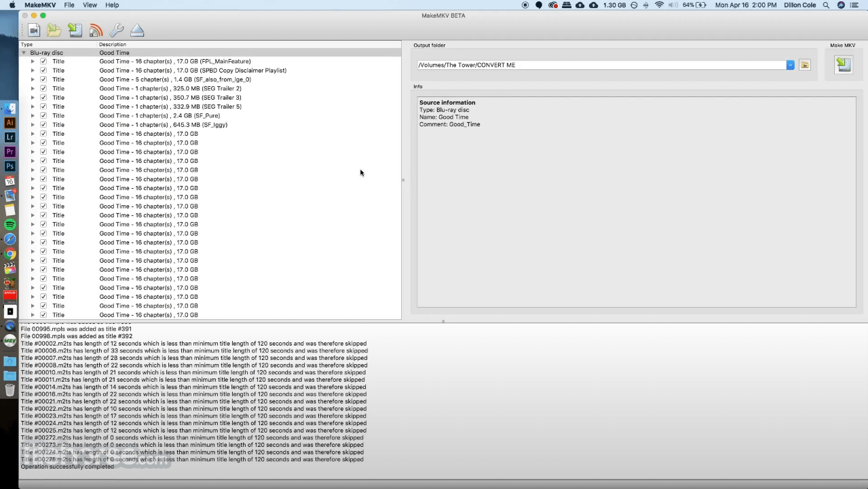Open Spotify from the dock
This screenshot has width=868, height=489.
point(10,225)
